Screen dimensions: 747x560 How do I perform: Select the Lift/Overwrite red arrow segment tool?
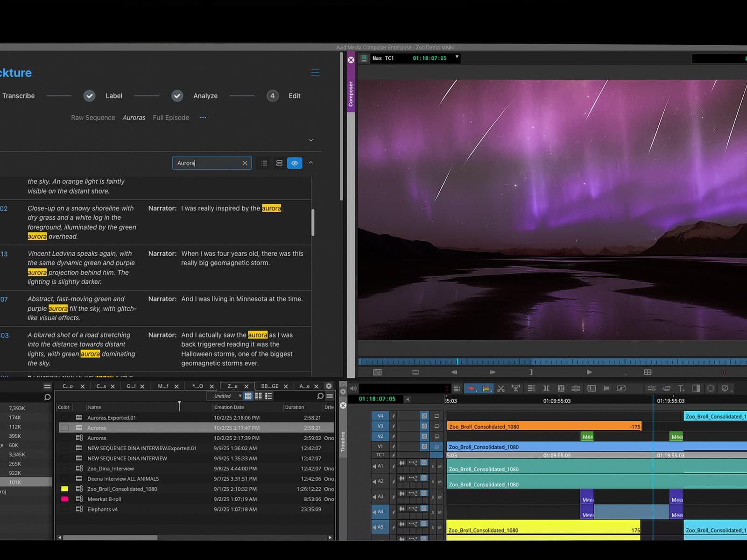point(472,388)
